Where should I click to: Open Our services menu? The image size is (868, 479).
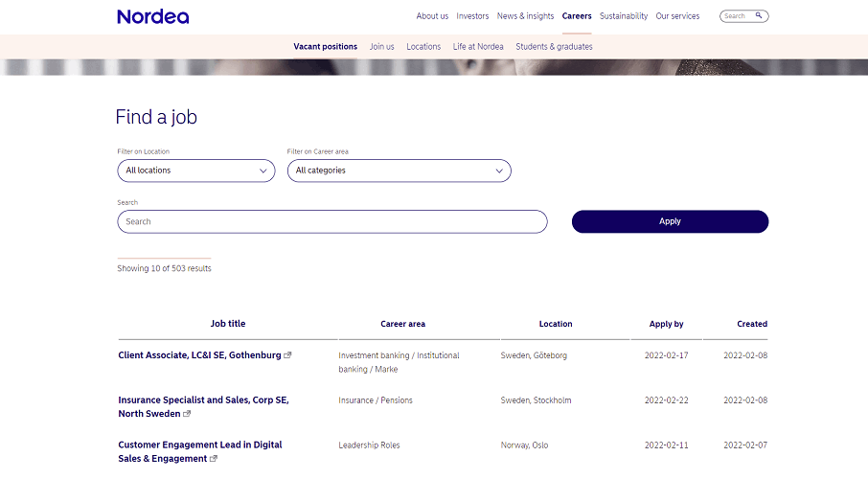pos(677,16)
